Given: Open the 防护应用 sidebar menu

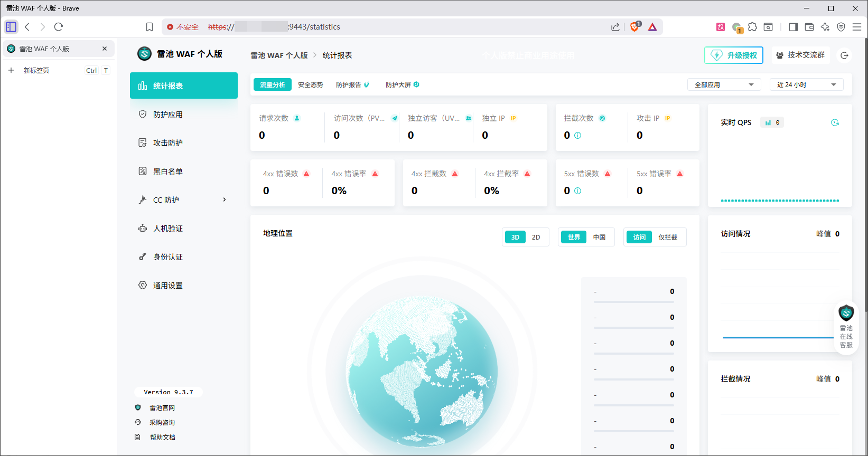Looking at the screenshot, I should pos(183,114).
